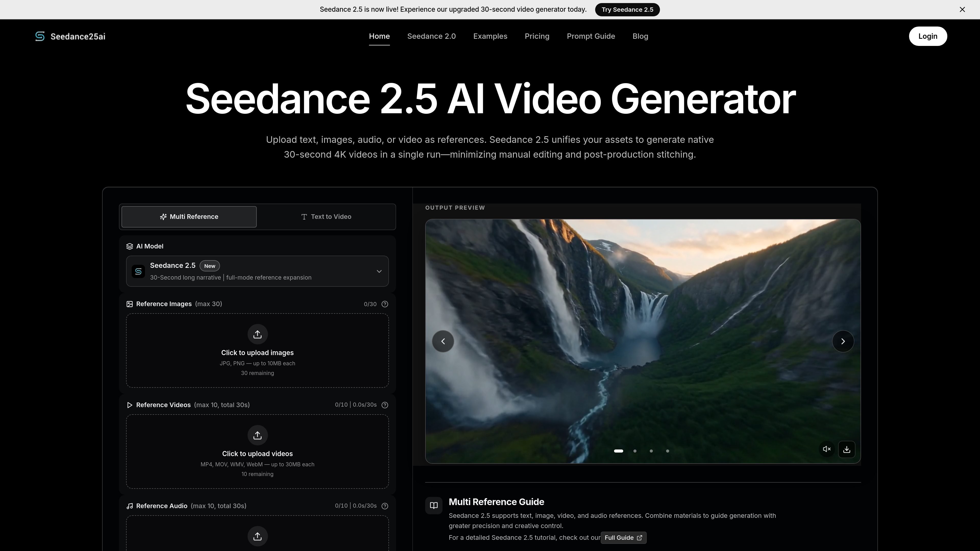The width and height of the screenshot is (980, 551).
Task: Click the '0/10 | 0.0s/30s' video counter
Action: [356, 405]
